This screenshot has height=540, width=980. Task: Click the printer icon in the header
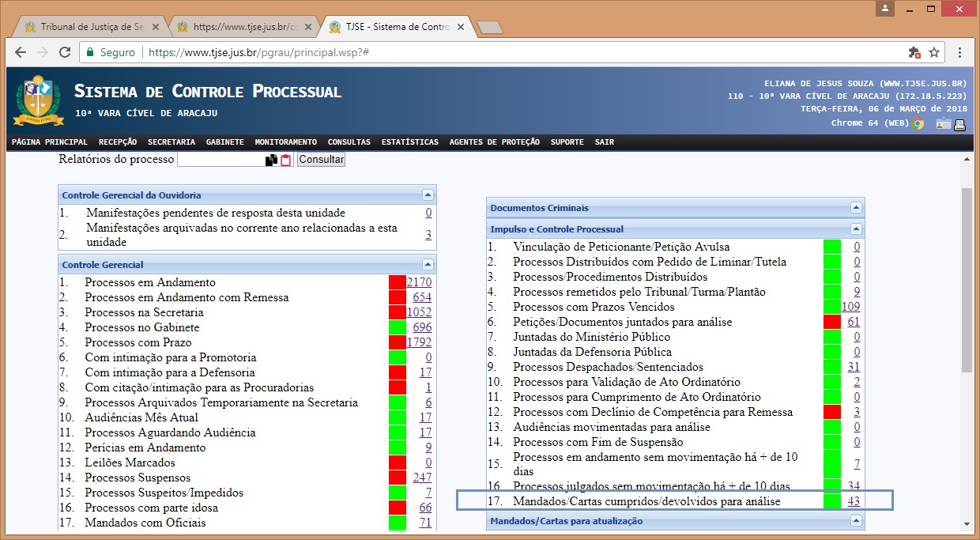click(x=960, y=123)
